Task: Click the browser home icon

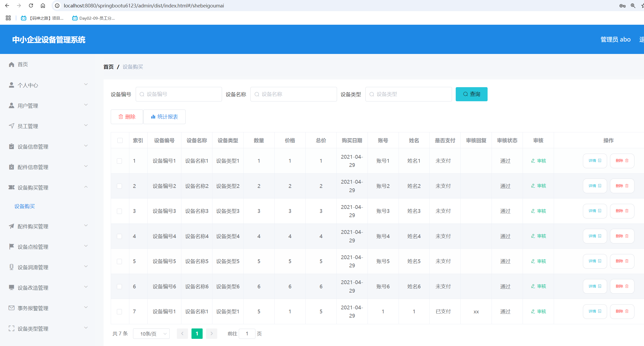Action: [43, 6]
